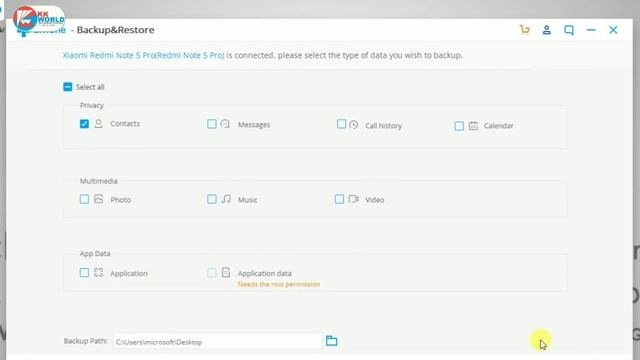Click the Calendar label
Viewport: 640px width, 360px height.
coord(498,126)
